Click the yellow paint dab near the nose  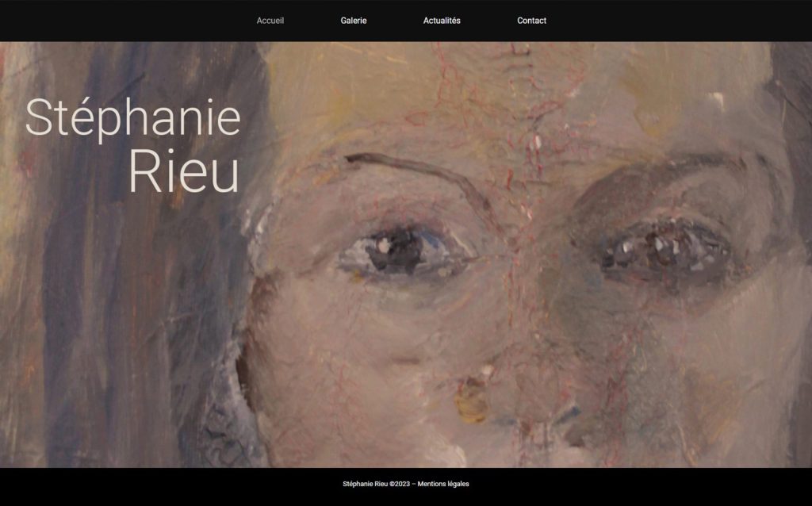coord(471,400)
